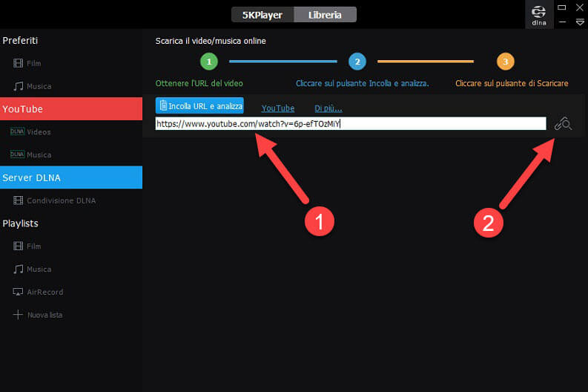Screen dimensions: 588x392
Task: Open Musica under Playlists
Action: [x=32, y=269]
